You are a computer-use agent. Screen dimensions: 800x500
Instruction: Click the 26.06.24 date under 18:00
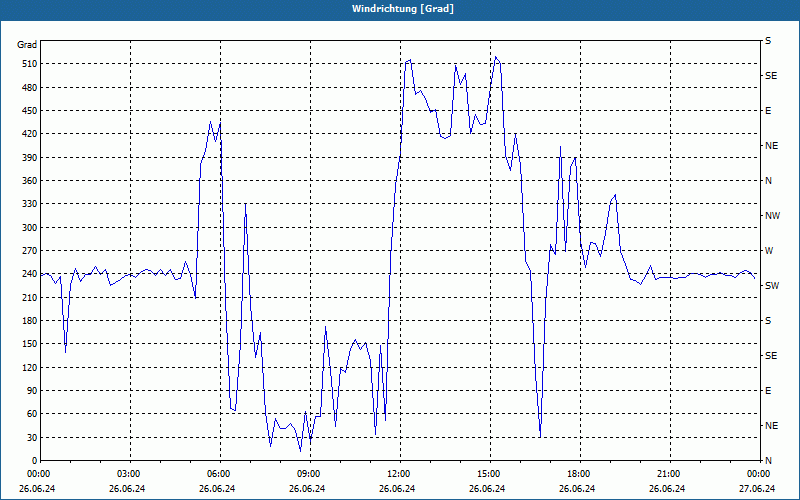577,489
